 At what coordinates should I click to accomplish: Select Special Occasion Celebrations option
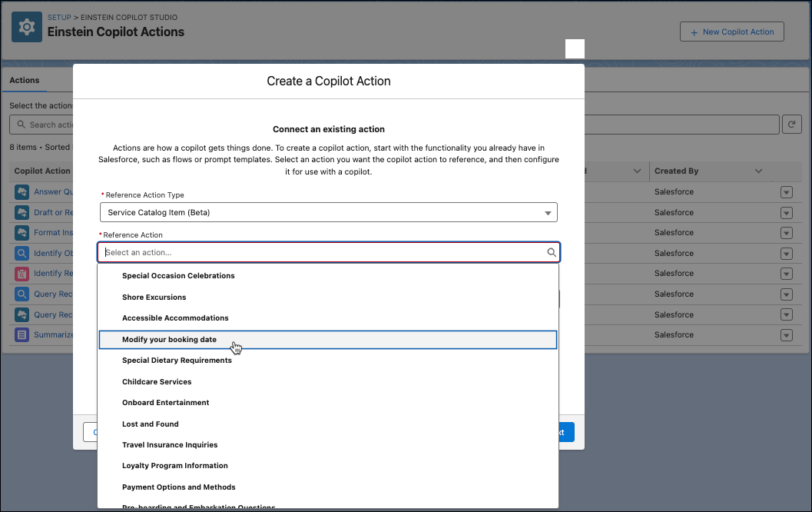pyautogui.click(x=328, y=276)
